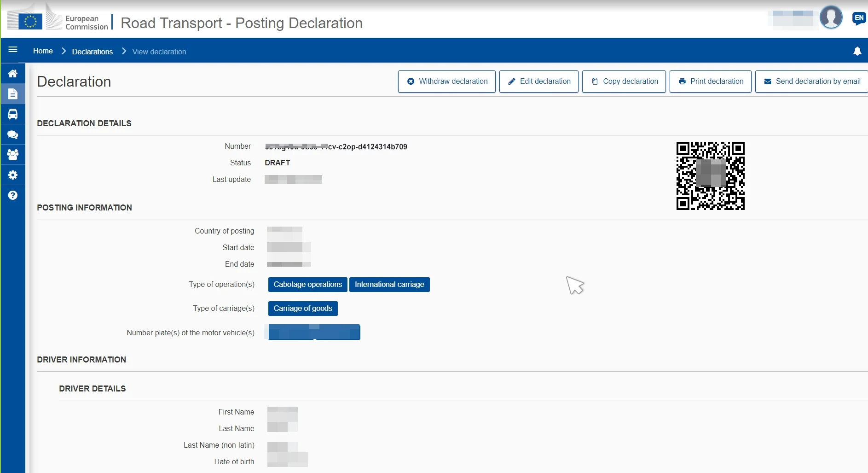Click the Copy declaration button

click(x=624, y=82)
